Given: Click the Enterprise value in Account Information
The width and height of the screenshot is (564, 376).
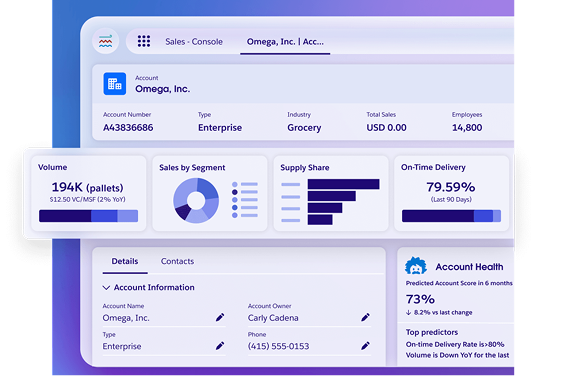Looking at the screenshot, I should pyautogui.click(x=122, y=346).
